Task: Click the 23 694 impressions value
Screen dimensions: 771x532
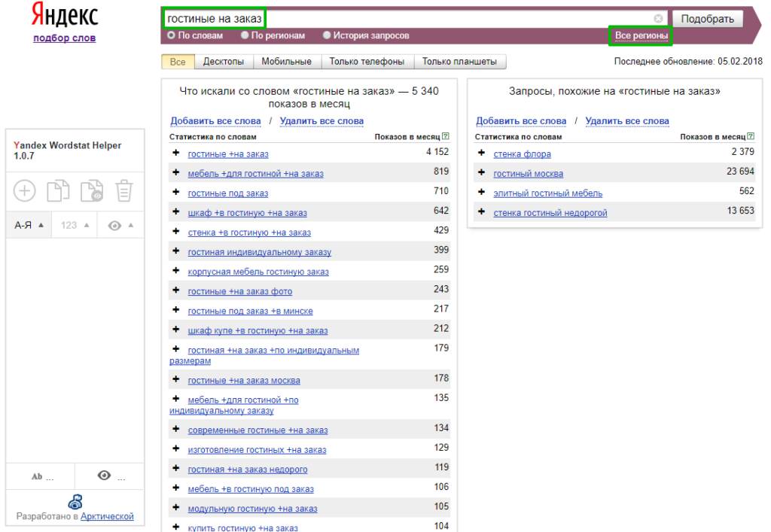Action: 740,172
